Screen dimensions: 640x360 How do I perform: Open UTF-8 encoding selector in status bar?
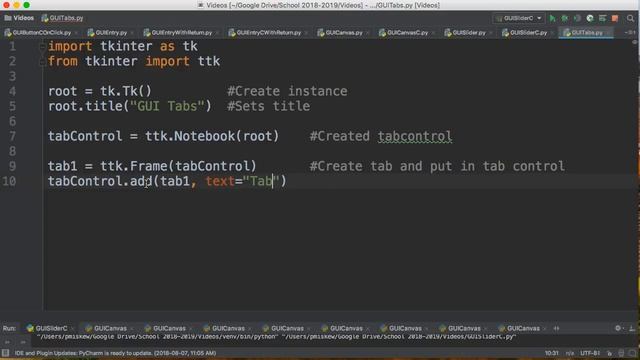point(590,353)
